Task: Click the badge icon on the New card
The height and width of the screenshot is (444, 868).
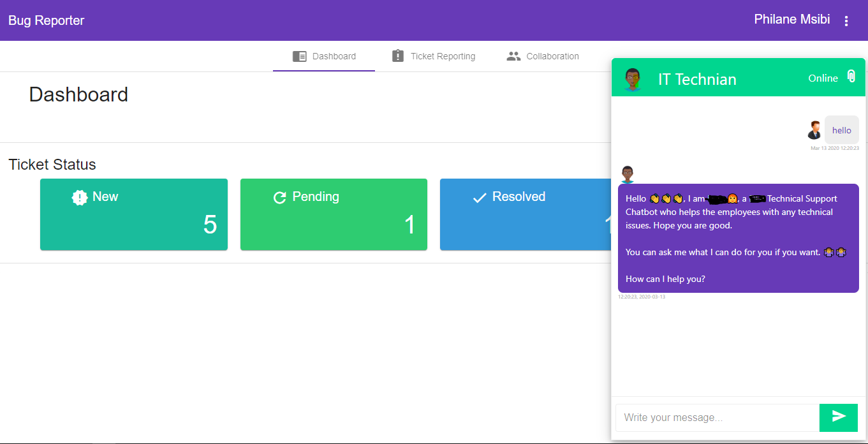Action: (x=79, y=197)
